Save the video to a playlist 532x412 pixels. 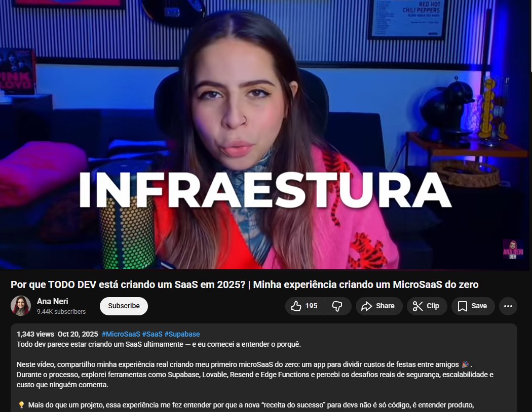pos(473,306)
